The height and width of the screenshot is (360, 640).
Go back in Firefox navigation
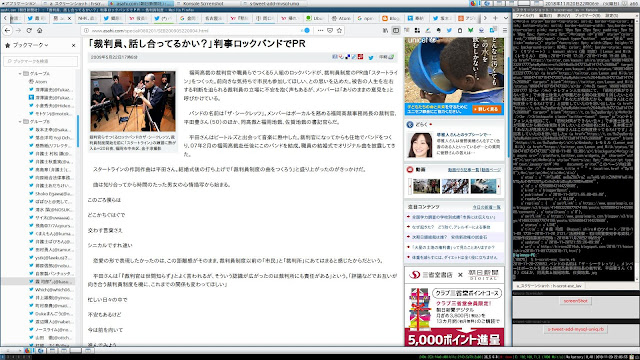(8, 30)
